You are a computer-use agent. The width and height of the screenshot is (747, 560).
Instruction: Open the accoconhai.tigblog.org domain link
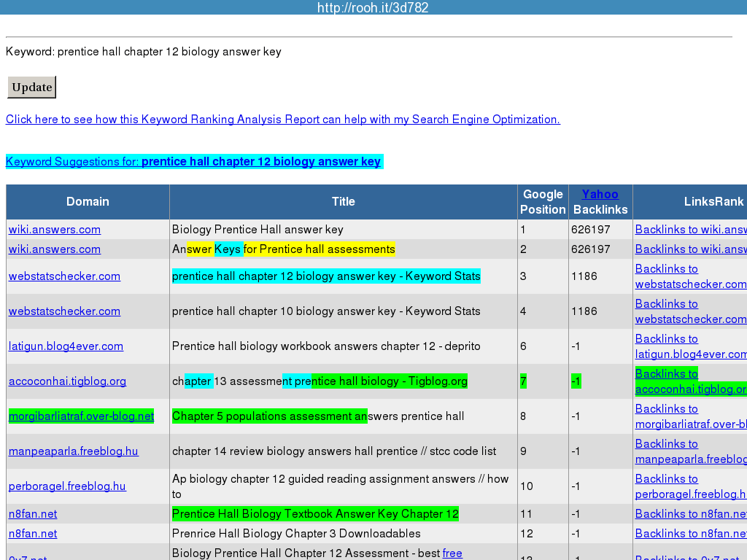pyautogui.click(x=67, y=381)
